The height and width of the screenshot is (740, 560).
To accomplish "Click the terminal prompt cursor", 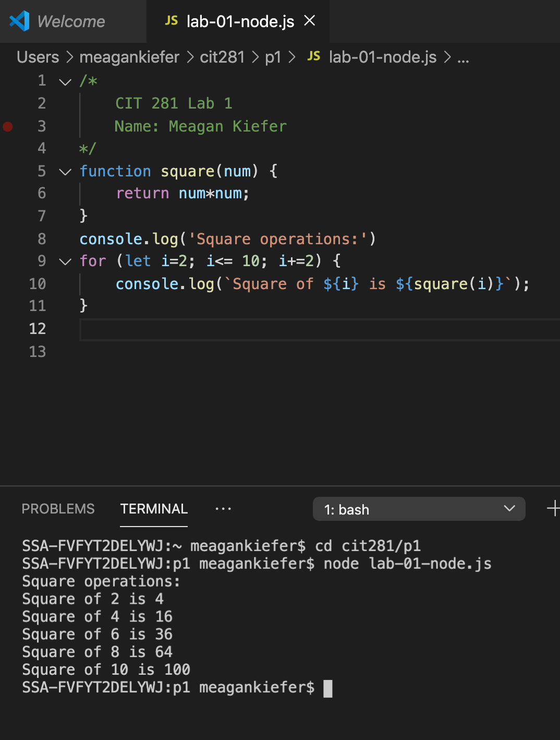I will 328,688.
